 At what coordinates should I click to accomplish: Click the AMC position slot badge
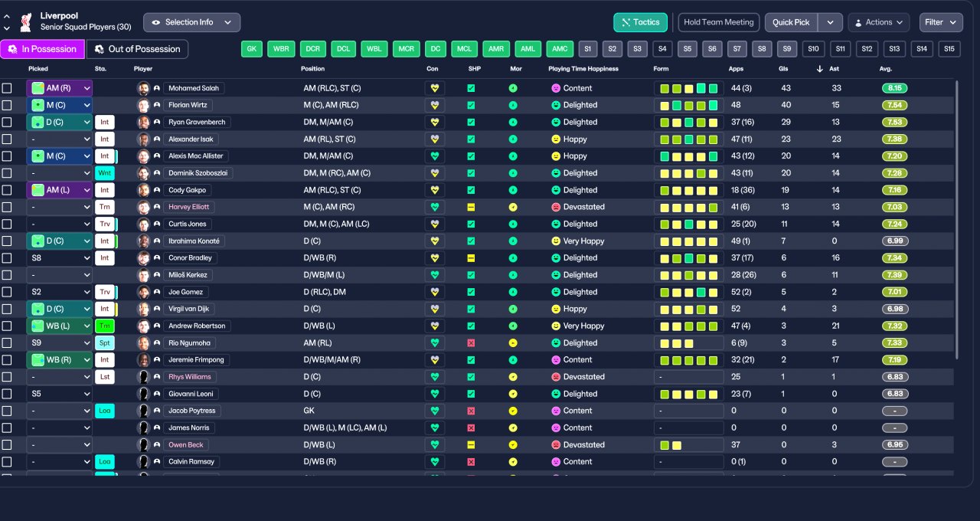[560, 49]
